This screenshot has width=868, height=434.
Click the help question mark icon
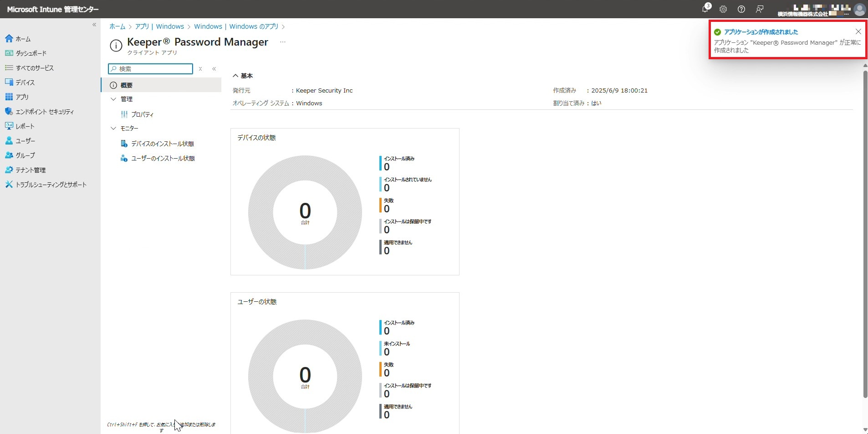point(741,9)
